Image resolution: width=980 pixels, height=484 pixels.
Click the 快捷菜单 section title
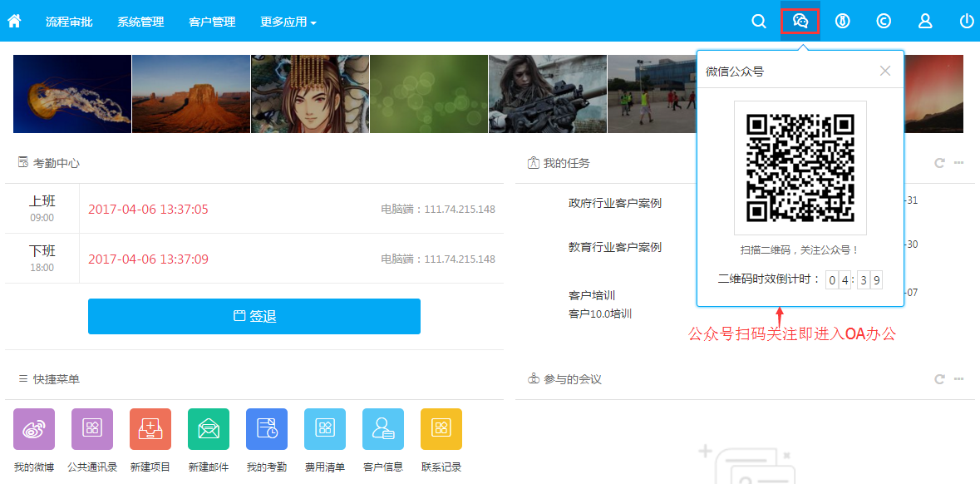click(x=57, y=379)
